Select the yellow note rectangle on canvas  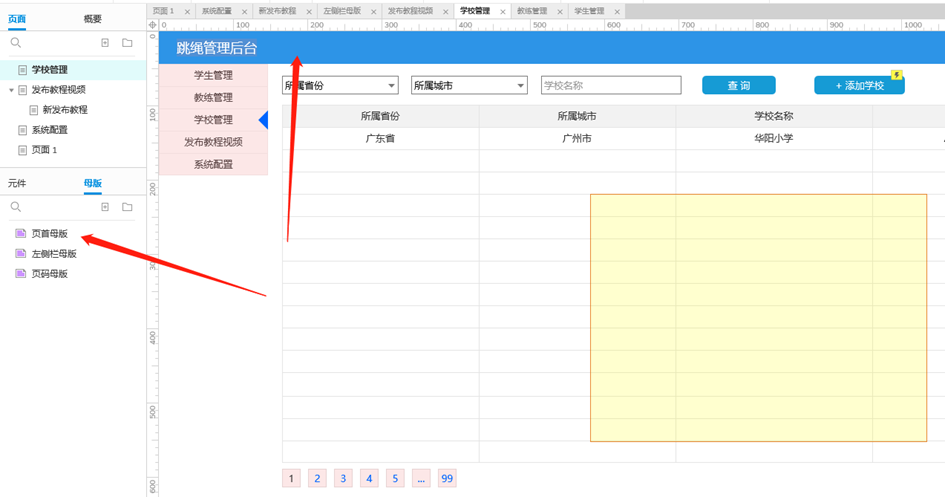coord(758,317)
